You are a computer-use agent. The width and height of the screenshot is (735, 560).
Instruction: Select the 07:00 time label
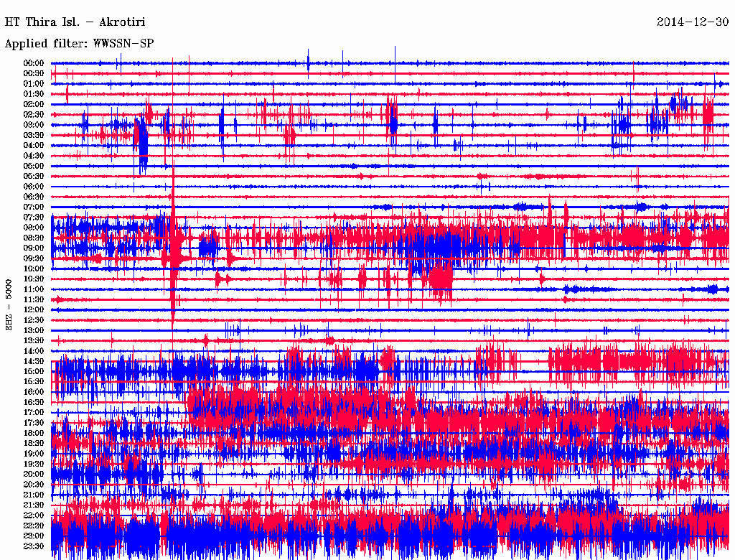34,207
